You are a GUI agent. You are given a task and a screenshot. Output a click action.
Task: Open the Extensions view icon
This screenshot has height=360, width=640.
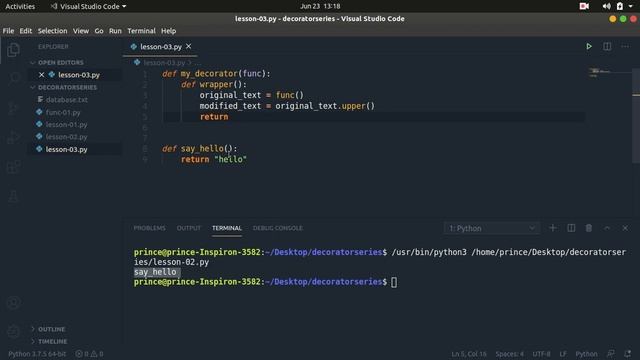click(13, 167)
